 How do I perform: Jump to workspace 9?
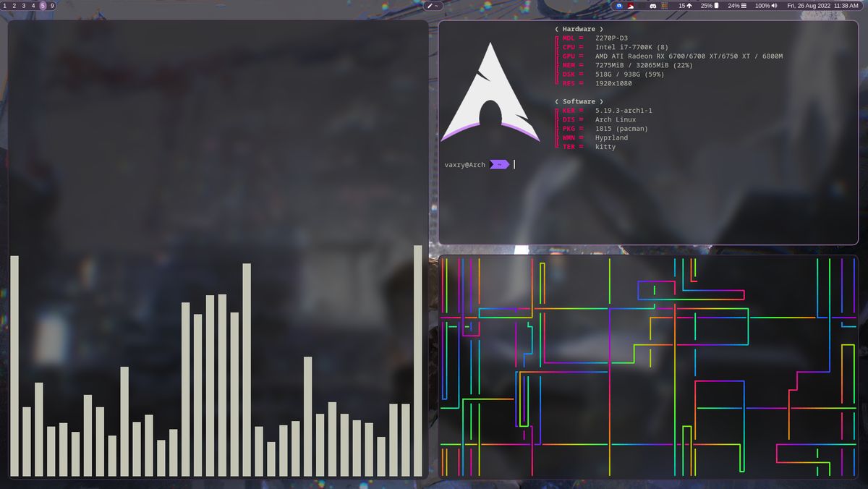click(52, 5)
